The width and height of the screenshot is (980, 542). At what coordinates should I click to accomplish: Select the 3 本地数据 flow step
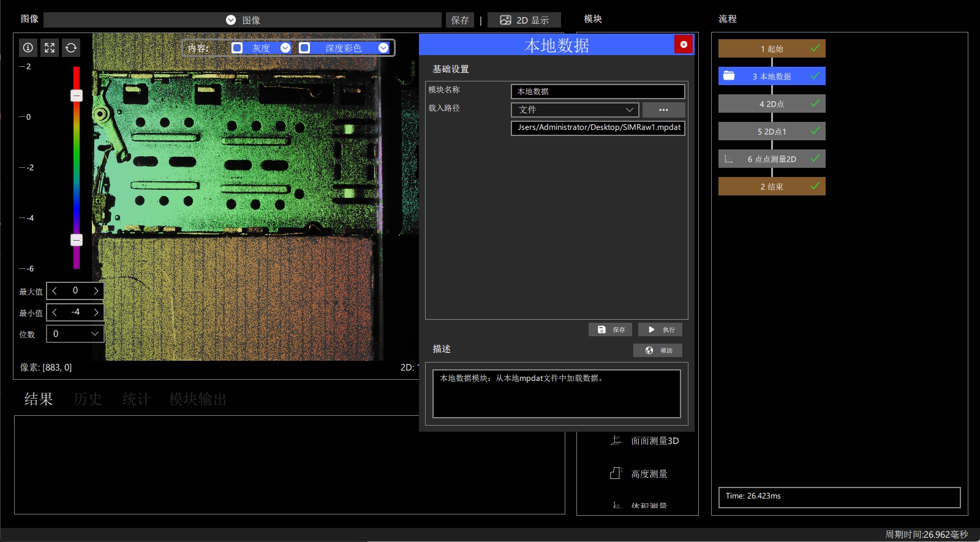click(x=772, y=76)
